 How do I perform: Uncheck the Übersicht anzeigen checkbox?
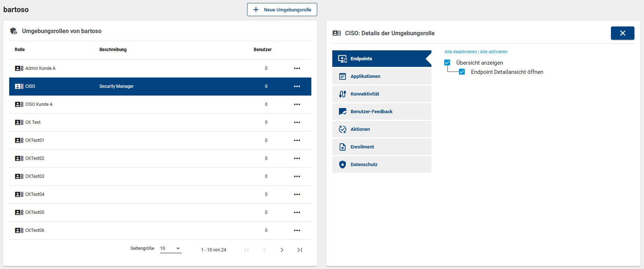point(447,63)
